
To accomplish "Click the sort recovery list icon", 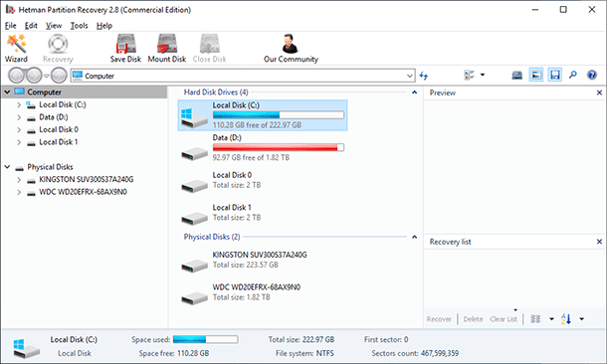I will 566,319.
